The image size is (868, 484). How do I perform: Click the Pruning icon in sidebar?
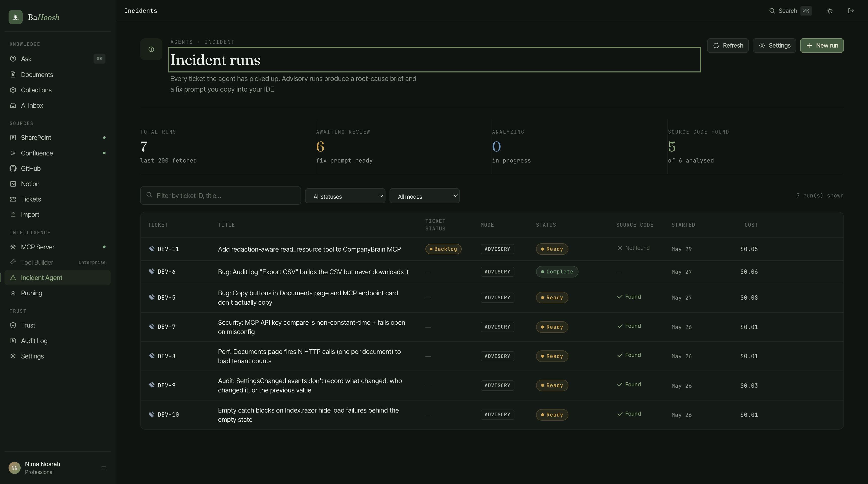click(13, 293)
